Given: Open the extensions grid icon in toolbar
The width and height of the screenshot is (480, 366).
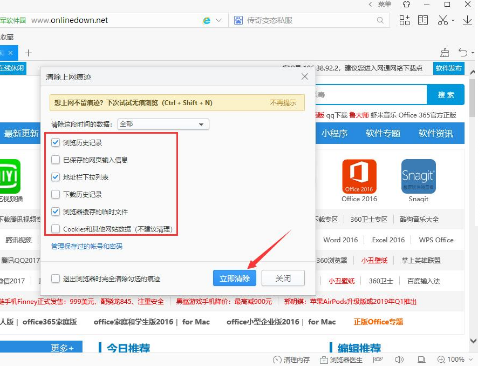Looking at the screenshot, I should [405, 20].
